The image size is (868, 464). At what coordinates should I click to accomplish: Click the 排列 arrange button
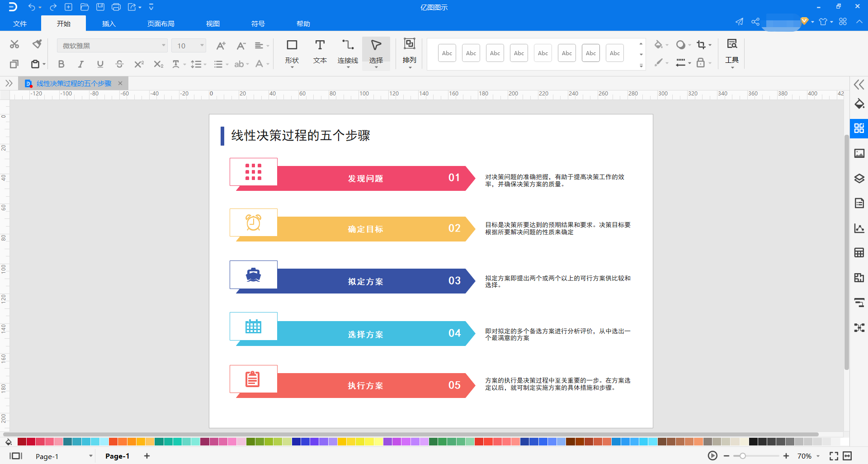point(409,51)
